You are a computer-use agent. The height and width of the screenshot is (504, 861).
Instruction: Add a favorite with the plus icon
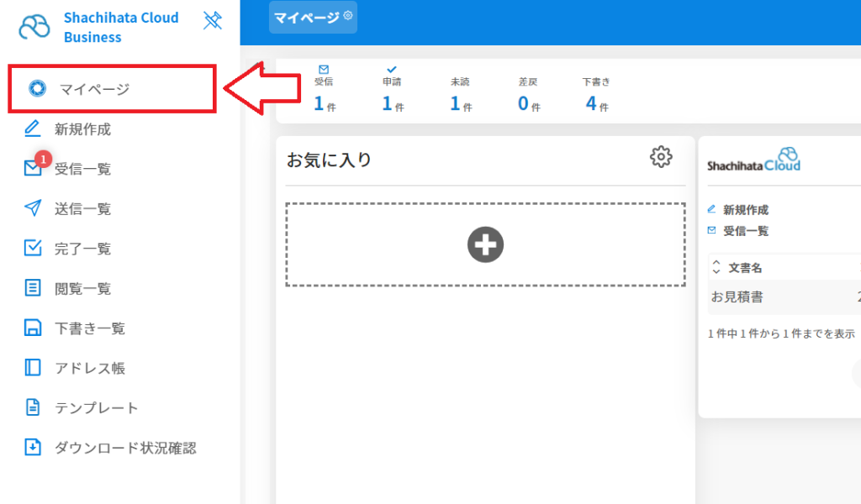tap(485, 244)
